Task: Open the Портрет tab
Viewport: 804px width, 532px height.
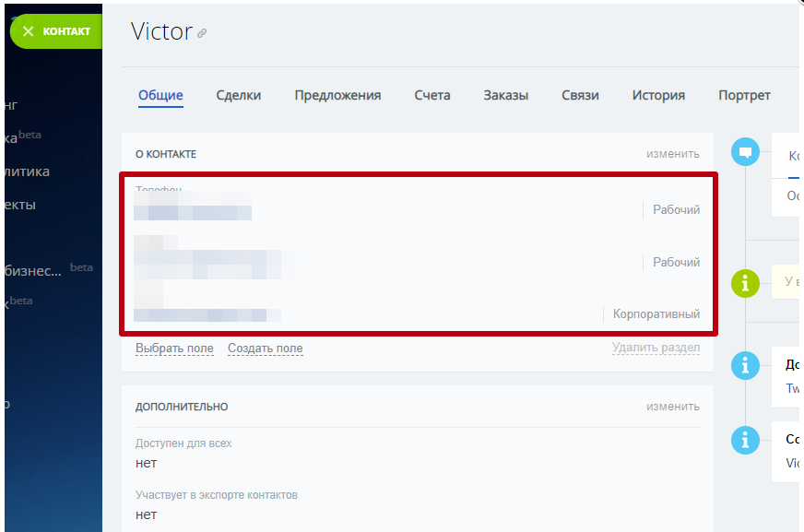Action: (744, 95)
